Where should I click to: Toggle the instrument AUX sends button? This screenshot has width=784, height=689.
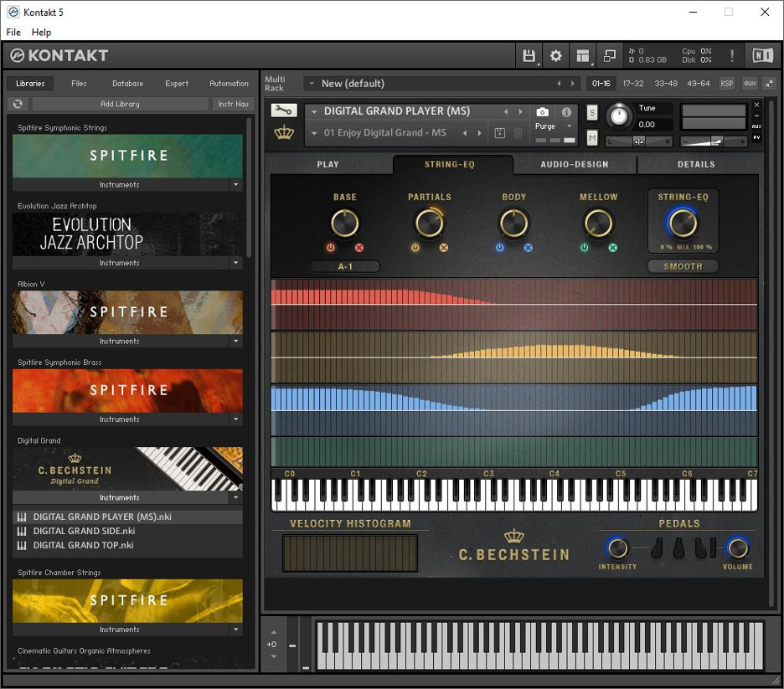coord(756,126)
